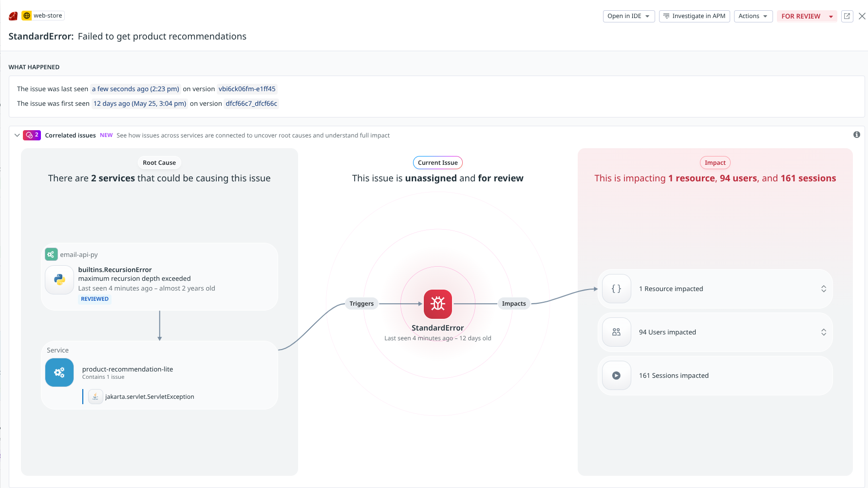Viewport: 868px width, 488px height.
Task: Click the web-store service tag
Action: [x=43, y=16]
